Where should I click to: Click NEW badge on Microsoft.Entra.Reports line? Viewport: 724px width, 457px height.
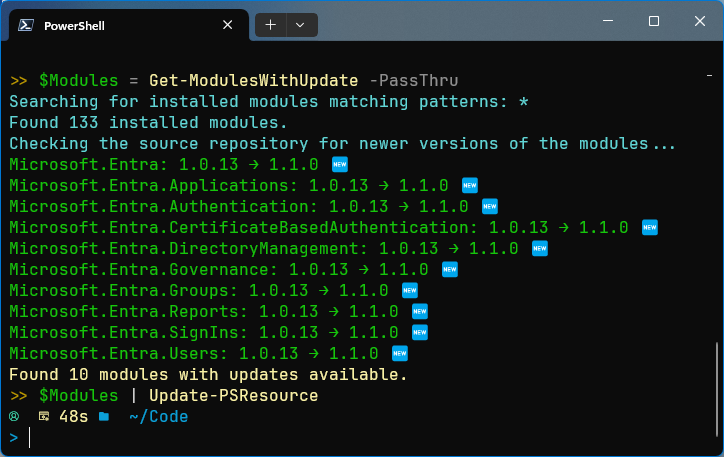pyautogui.click(x=420, y=312)
